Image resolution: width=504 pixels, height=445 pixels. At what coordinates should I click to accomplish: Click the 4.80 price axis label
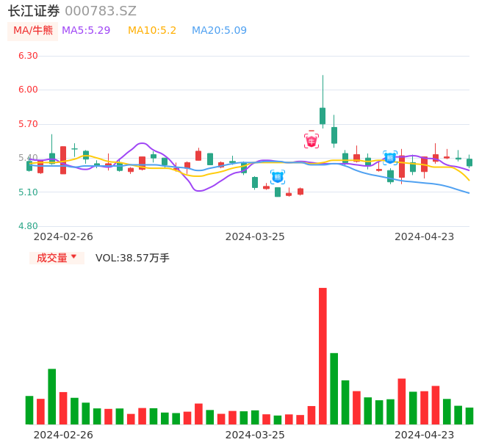28,226
